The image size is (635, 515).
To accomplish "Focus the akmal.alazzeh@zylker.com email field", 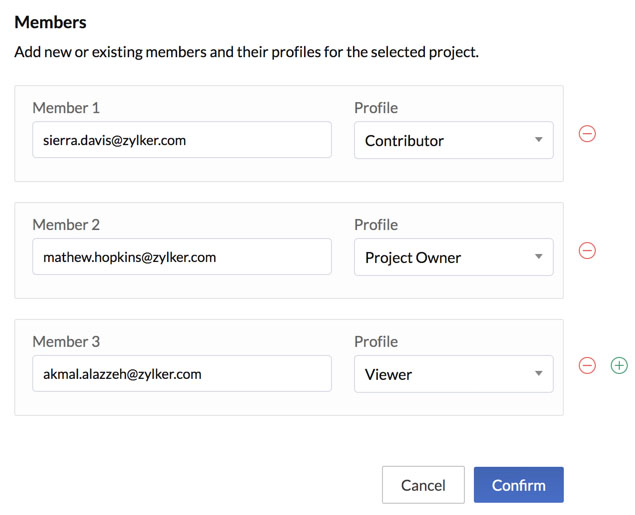I will [x=182, y=373].
